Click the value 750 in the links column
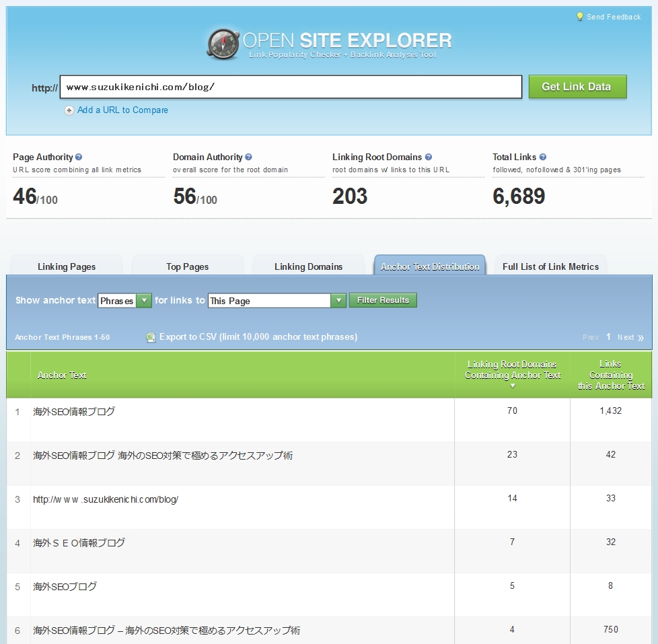658x644 pixels. pos(611,629)
